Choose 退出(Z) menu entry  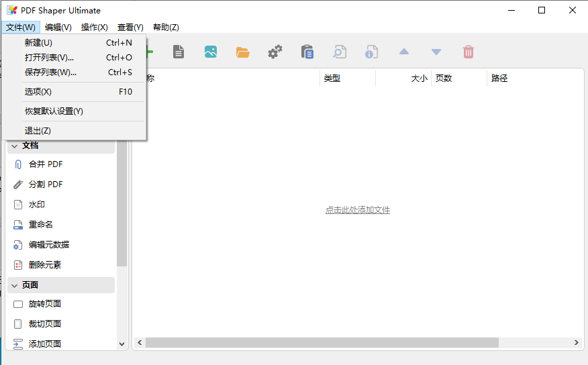click(x=75, y=131)
